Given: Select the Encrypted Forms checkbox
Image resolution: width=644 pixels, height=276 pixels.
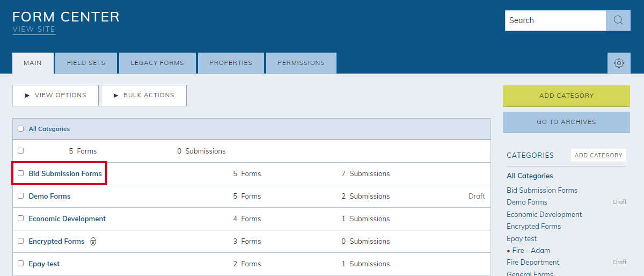Looking at the screenshot, I should (x=21, y=241).
